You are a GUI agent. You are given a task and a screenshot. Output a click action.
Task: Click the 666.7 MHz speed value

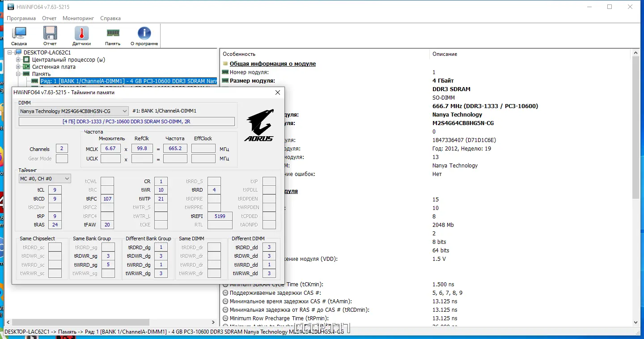(485, 106)
